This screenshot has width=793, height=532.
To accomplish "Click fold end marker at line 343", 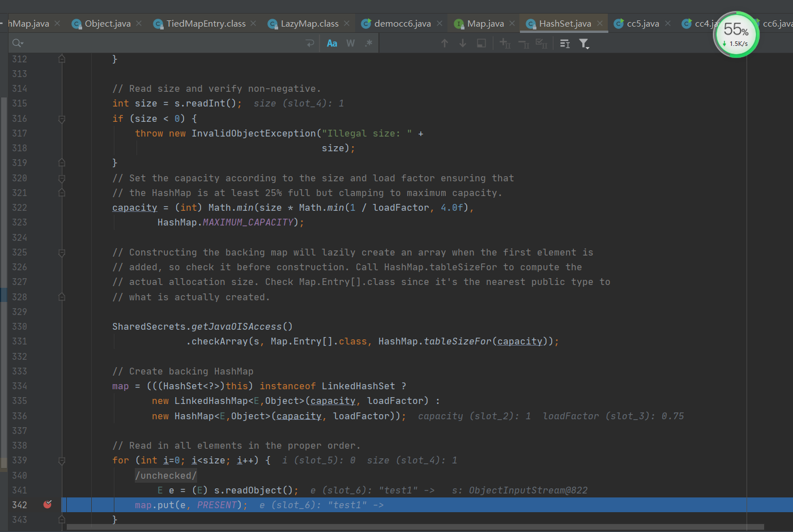I will [x=62, y=520].
